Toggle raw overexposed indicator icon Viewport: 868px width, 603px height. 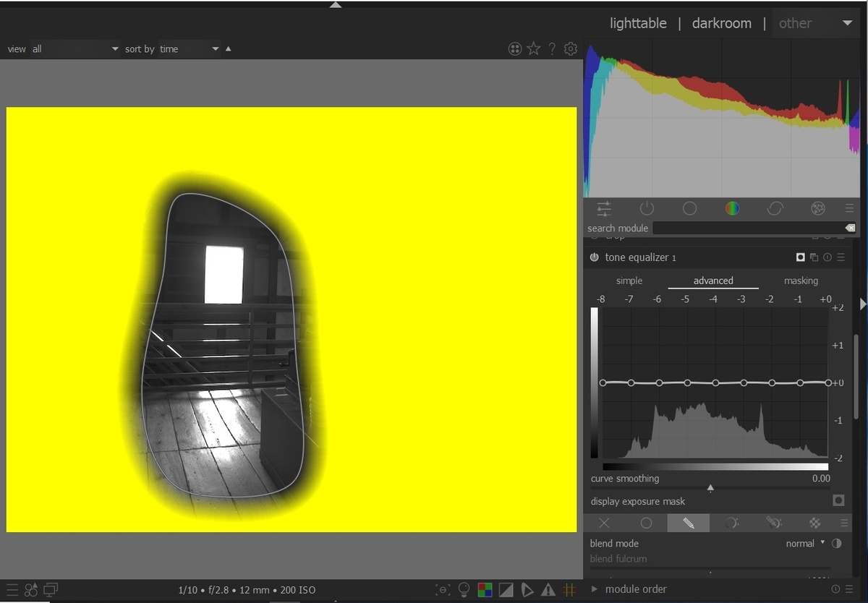click(485, 590)
